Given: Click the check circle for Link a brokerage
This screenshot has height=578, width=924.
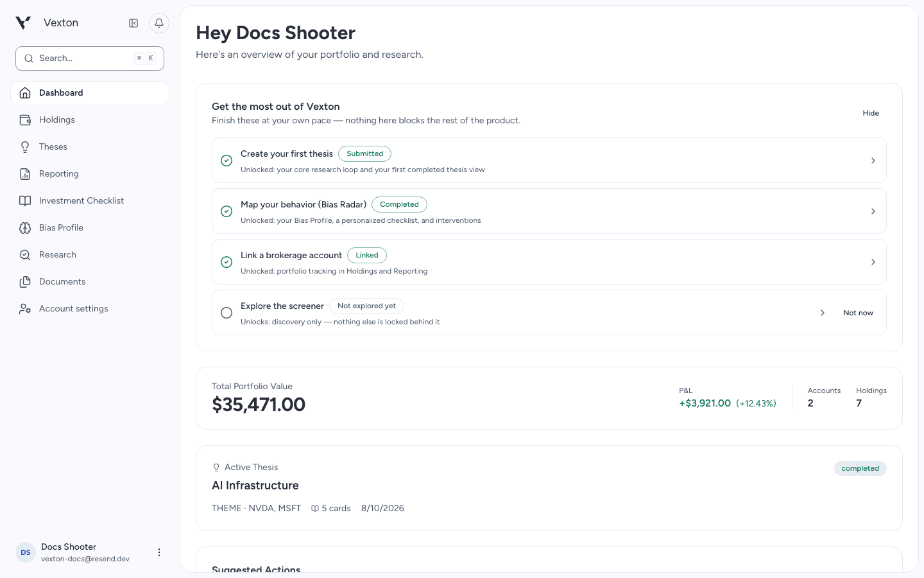Looking at the screenshot, I should pos(227,262).
